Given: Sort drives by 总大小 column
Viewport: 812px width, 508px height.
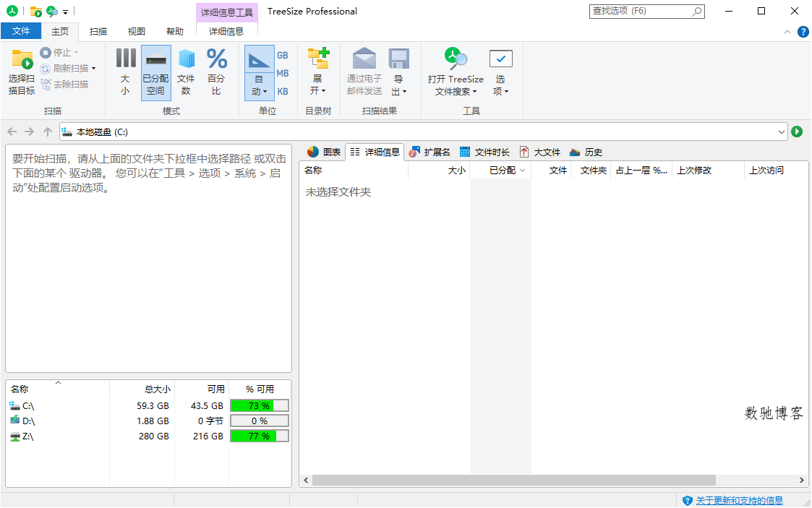Looking at the screenshot, I should [142, 389].
